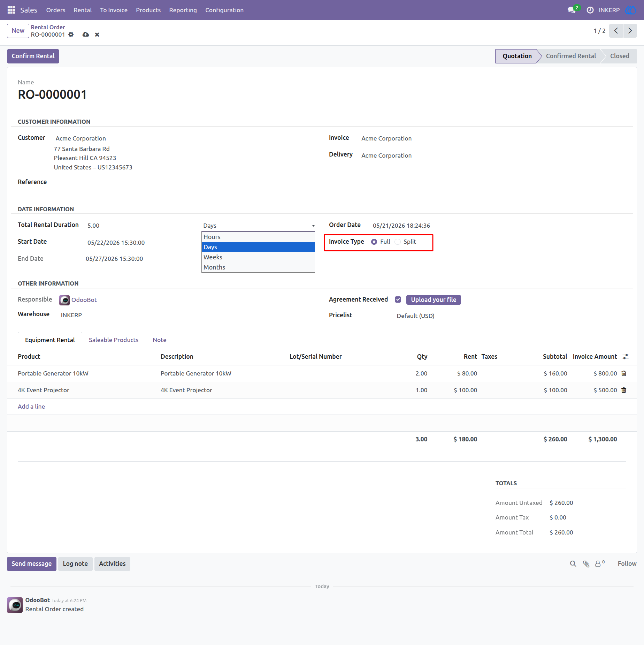Open the conversations chat icon
The height and width of the screenshot is (645, 644).
(x=572, y=10)
